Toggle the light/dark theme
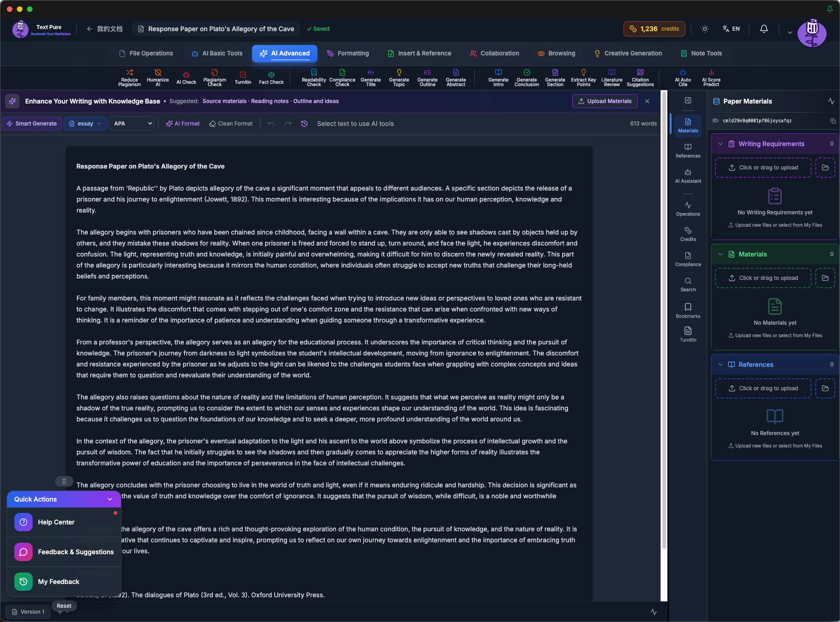 point(705,28)
